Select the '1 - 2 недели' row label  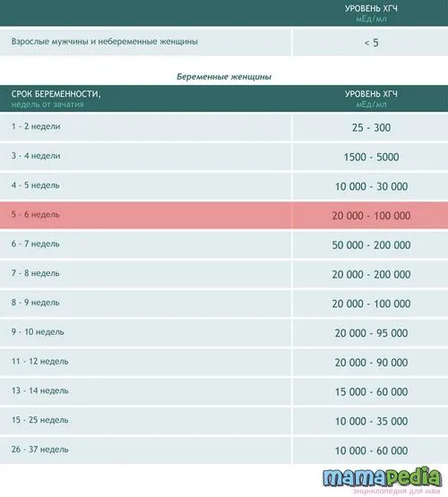coord(36,126)
